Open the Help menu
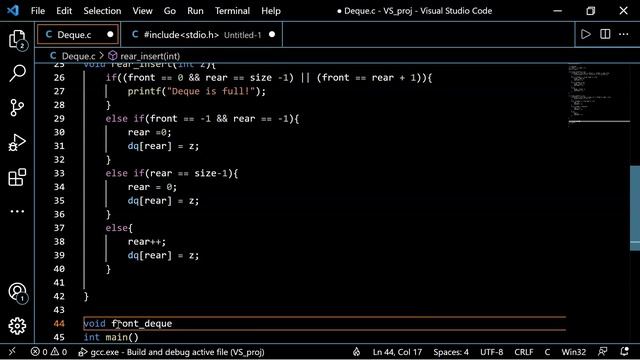This screenshot has width=640, height=360. pos(271,11)
